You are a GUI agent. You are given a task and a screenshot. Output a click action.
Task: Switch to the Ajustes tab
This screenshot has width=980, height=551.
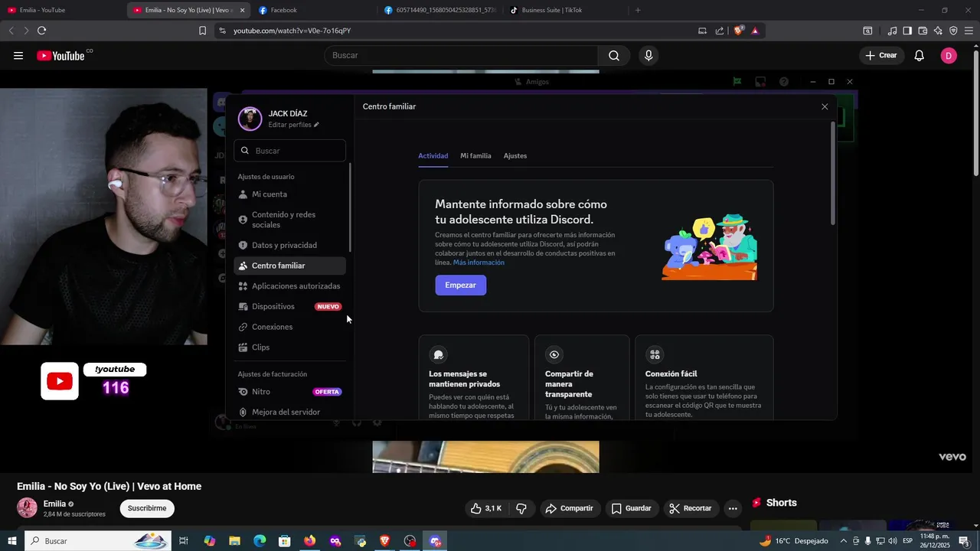(515, 155)
